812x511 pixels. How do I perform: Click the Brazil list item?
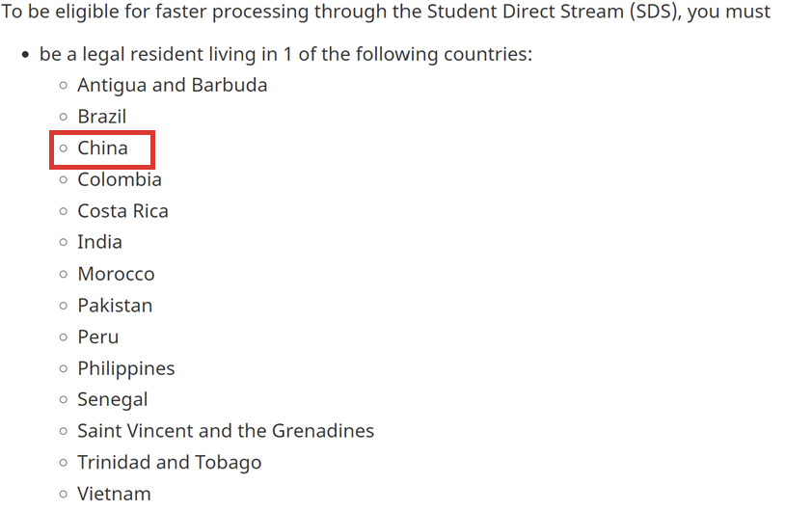coord(102,117)
